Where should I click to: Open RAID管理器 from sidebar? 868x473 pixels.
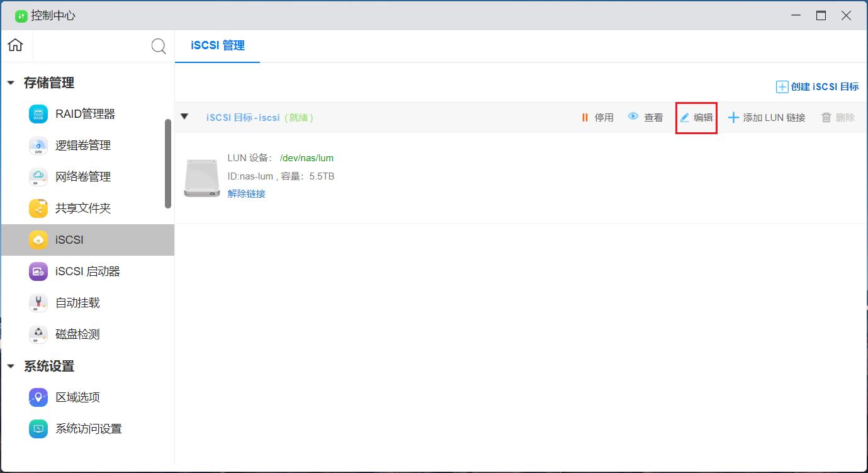(x=85, y=114)
